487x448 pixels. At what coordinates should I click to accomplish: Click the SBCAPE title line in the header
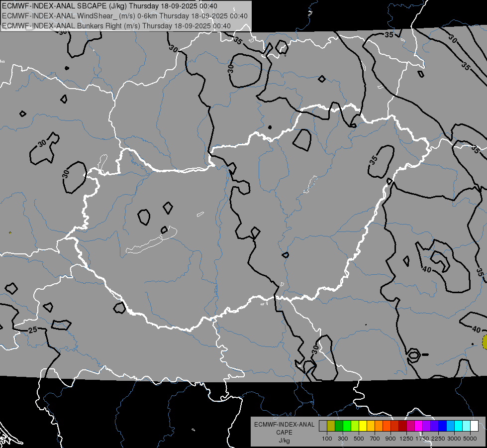pos(109,6)
